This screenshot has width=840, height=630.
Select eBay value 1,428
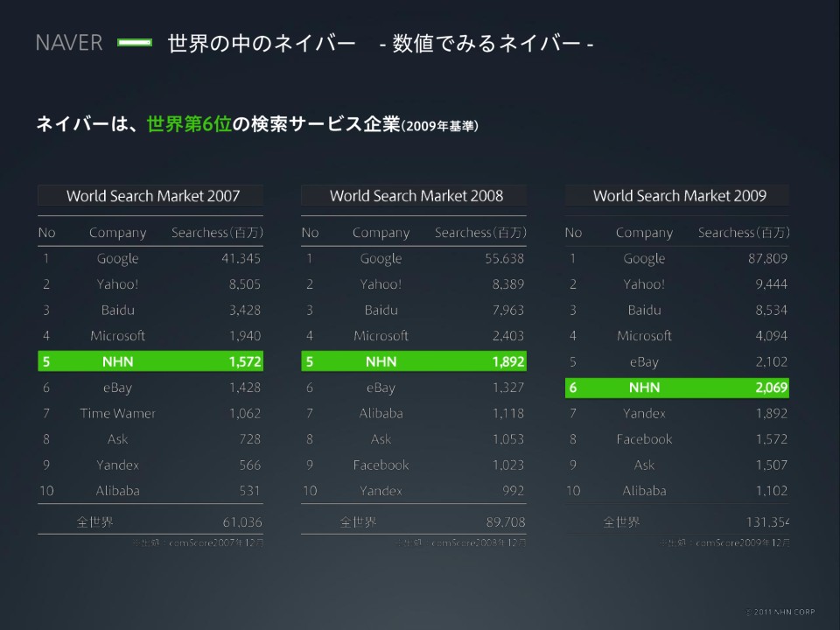click(x=245, y=388)
